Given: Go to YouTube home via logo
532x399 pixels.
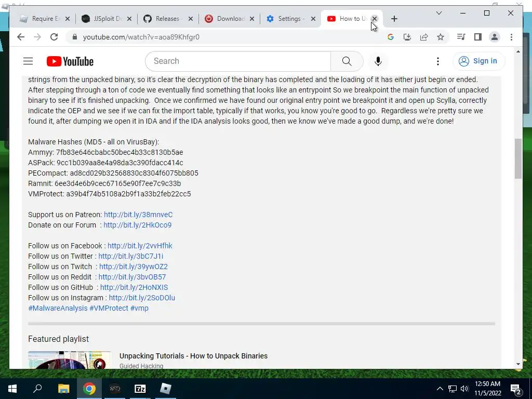Looking at the screenshot, I should pyautogui.click(x=70, y=61).
